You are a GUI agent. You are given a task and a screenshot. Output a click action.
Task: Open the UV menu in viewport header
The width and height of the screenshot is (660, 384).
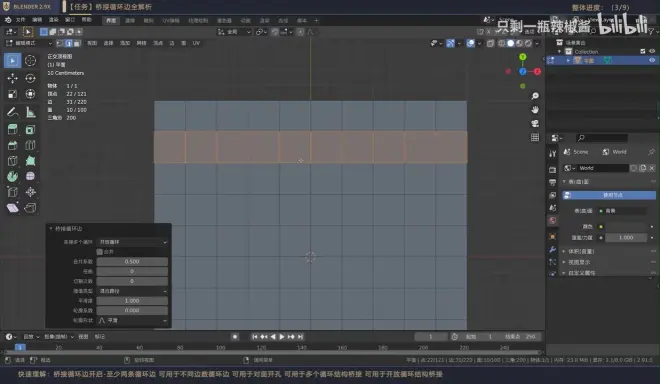pos(196,43)
